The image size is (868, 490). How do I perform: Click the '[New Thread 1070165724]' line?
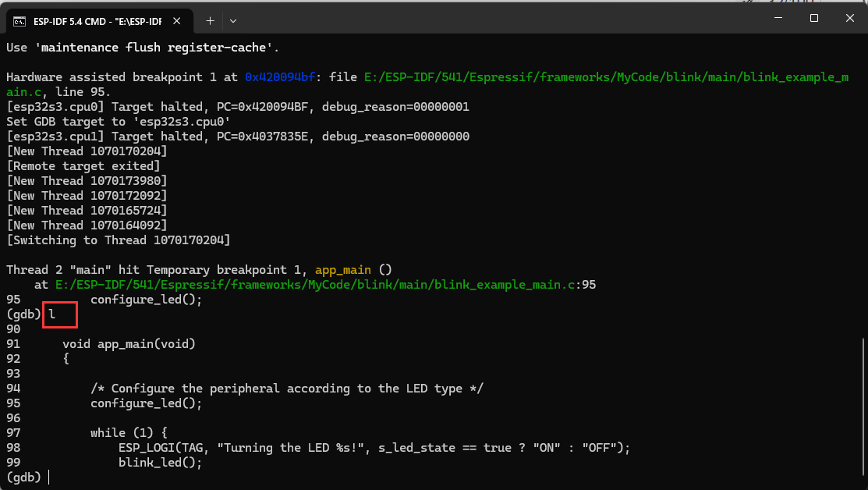tap(87, 211)
